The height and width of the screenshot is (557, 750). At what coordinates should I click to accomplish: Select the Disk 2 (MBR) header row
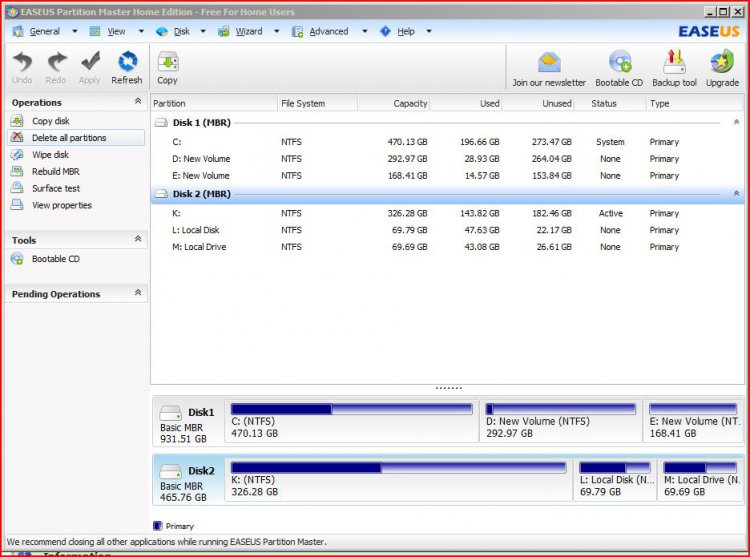tap(447, 194)
